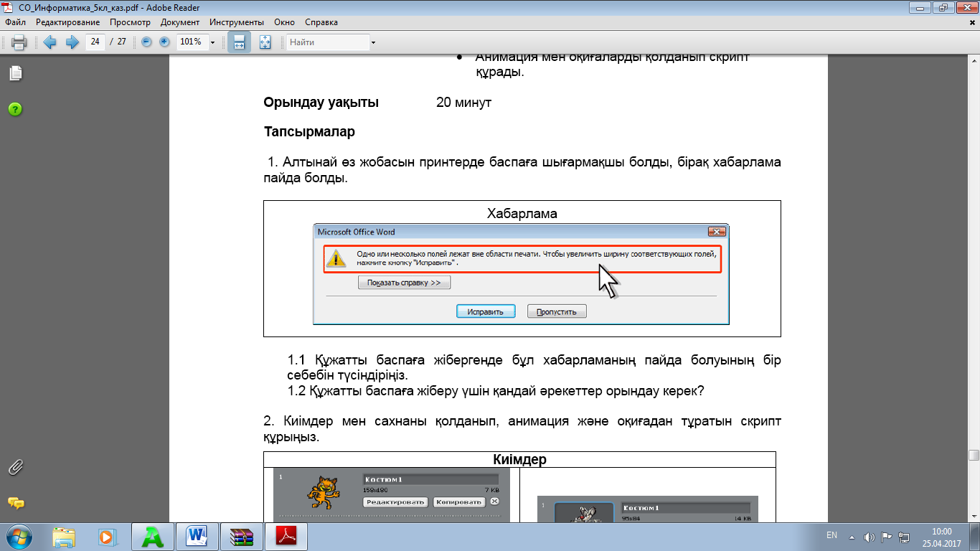Enable the fit-width scrolling mode icon
Viewport: 980px width, 551px height.
point(240,42)
